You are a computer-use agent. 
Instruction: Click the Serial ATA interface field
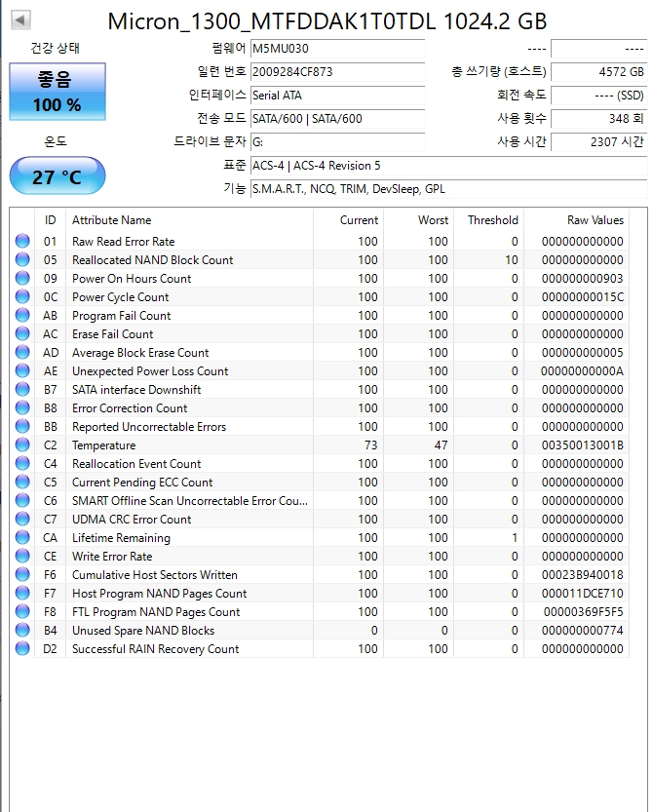(x=337, y=96)
